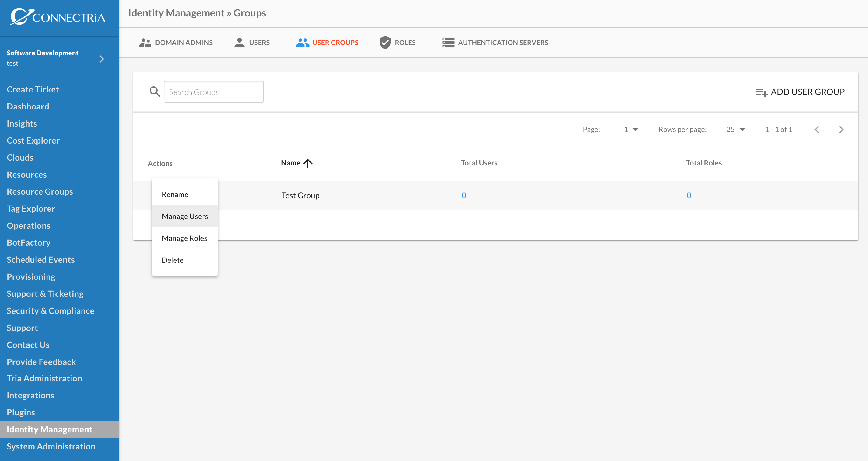Click the Domain Admins people icon
This screenshot has width=868, height=461.
[x=145, y=43]
